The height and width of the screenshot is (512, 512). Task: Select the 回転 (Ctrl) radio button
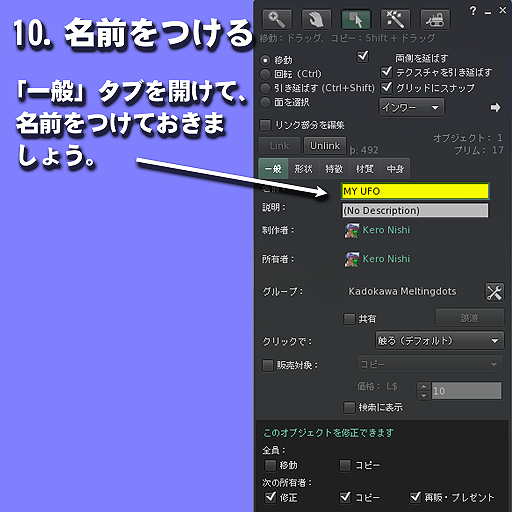(x=265, y=74)
